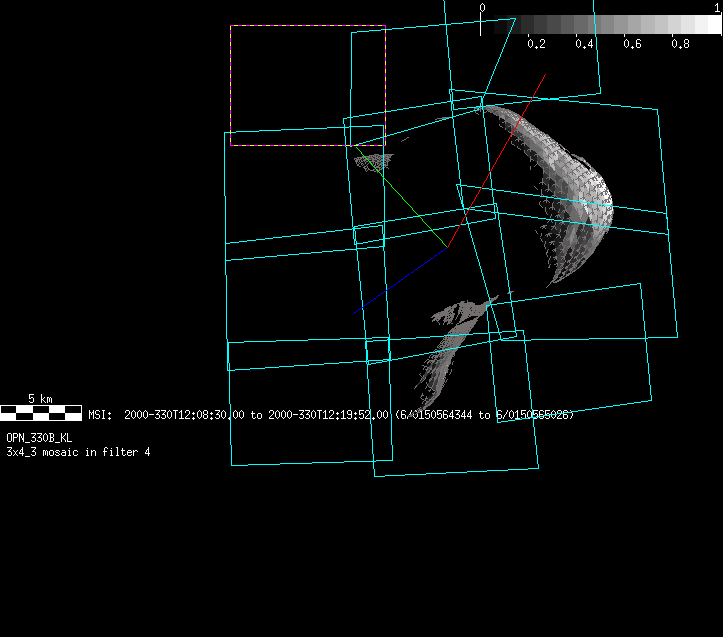
Task: Click the magenta dashed edge of footprint
Action: click(231, 85)
